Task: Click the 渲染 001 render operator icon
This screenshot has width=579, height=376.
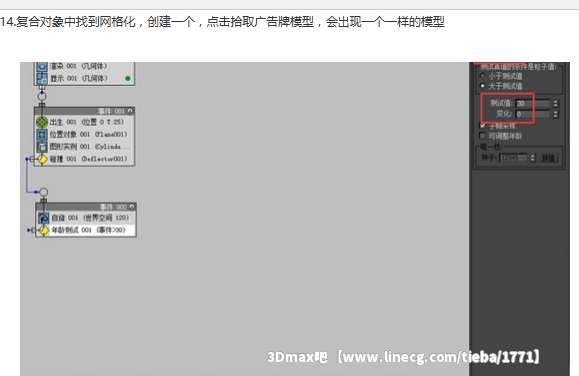Action: (x=42, y=66)
